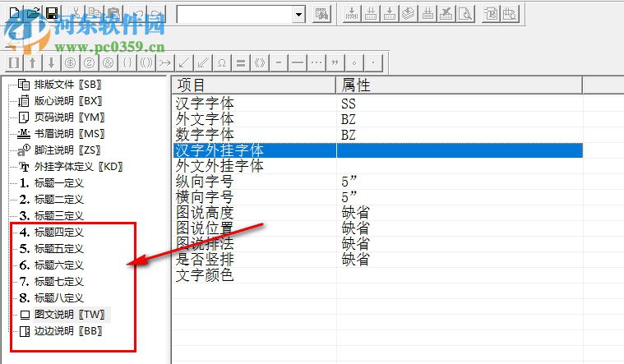Click the 项目 column header
Image resolution: width=624 pixels, height=364 pixels.
254,85
